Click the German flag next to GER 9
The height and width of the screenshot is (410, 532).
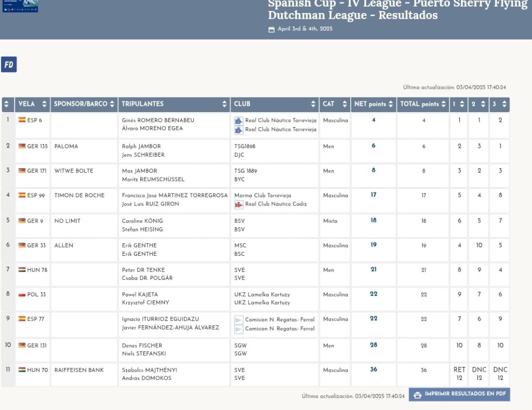22,220
